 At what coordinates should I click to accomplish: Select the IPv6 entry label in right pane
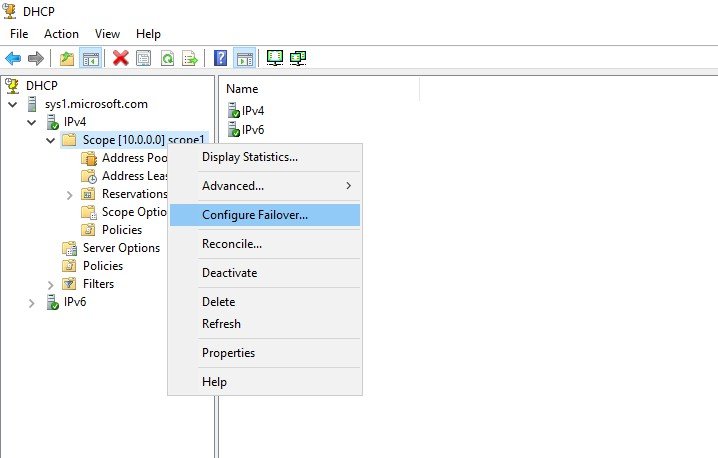click(253, 130)
